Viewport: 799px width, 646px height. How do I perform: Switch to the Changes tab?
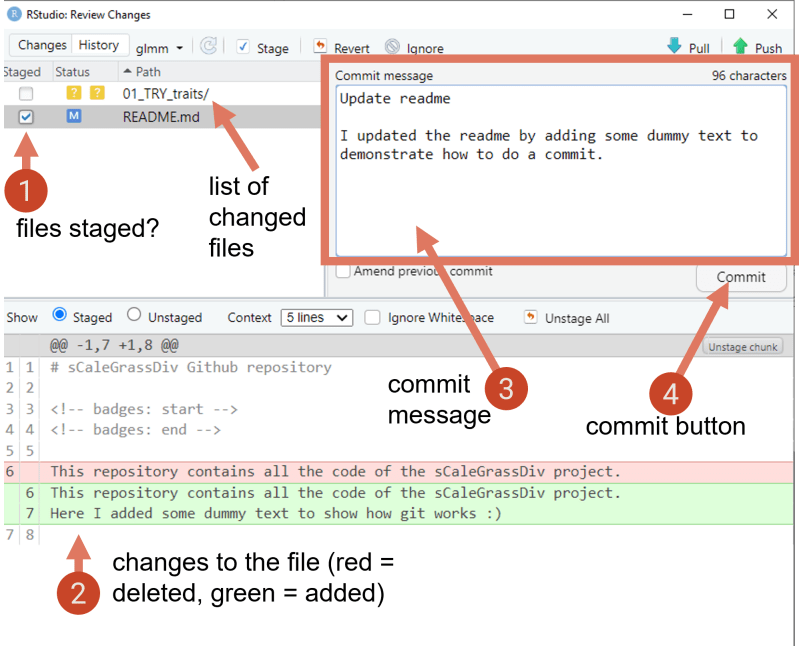point(42,45)
